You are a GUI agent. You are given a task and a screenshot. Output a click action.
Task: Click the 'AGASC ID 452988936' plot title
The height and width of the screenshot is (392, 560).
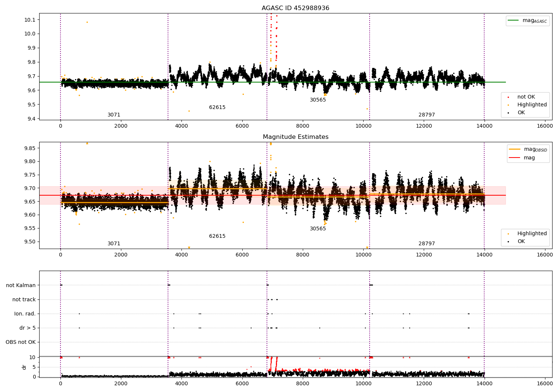click(295, 8)
